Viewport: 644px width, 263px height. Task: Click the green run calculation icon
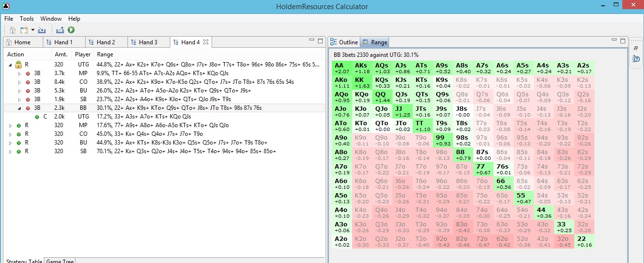coord(71,30)
